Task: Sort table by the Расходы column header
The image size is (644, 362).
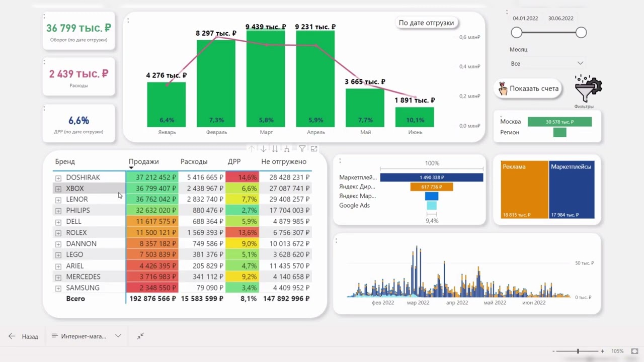Action: (194, 161)
